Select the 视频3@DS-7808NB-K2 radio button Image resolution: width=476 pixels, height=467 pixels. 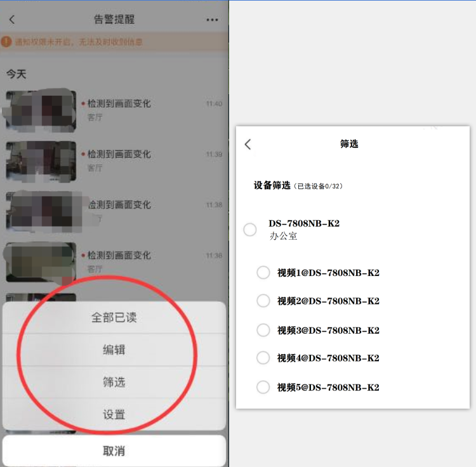pyautogui.click(x=263, y=330)
